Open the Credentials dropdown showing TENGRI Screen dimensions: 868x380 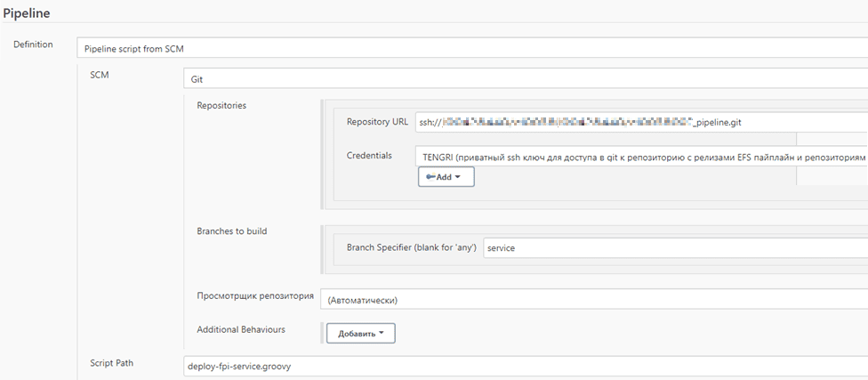640,156
